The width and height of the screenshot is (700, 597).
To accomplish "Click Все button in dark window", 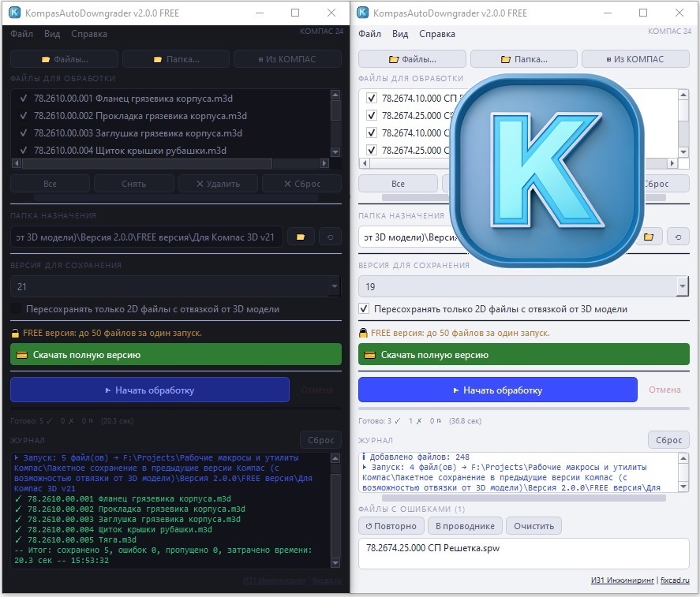I will 50,184.
